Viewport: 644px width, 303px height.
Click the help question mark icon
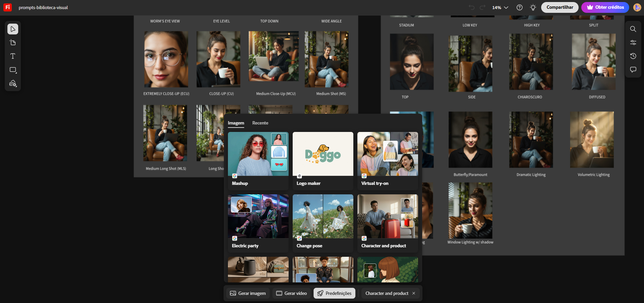(x=519, y=7)
